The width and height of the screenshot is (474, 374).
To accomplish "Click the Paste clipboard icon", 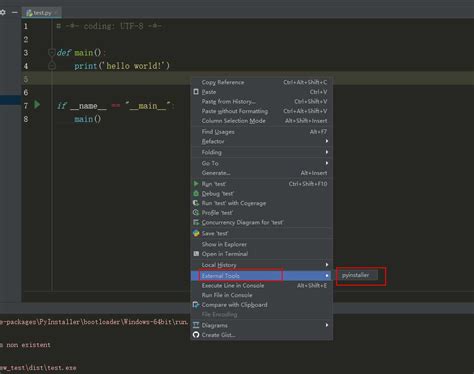I will [x=196, y=92].
